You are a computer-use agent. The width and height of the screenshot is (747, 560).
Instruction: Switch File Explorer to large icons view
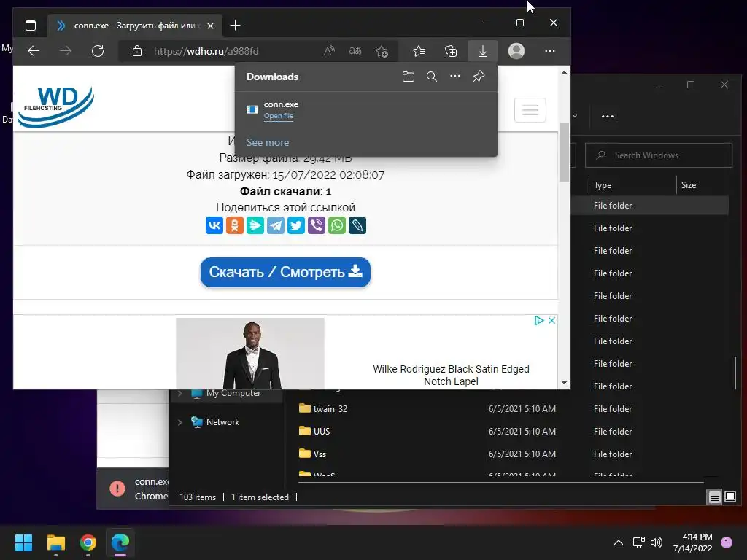pos(730,497)
